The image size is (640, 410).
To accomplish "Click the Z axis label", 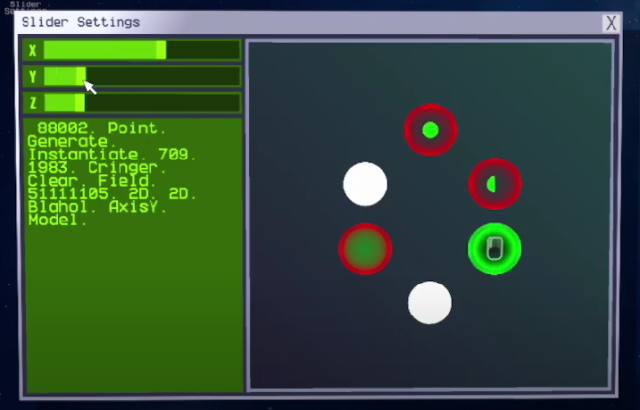I will [x=33, y=102].
